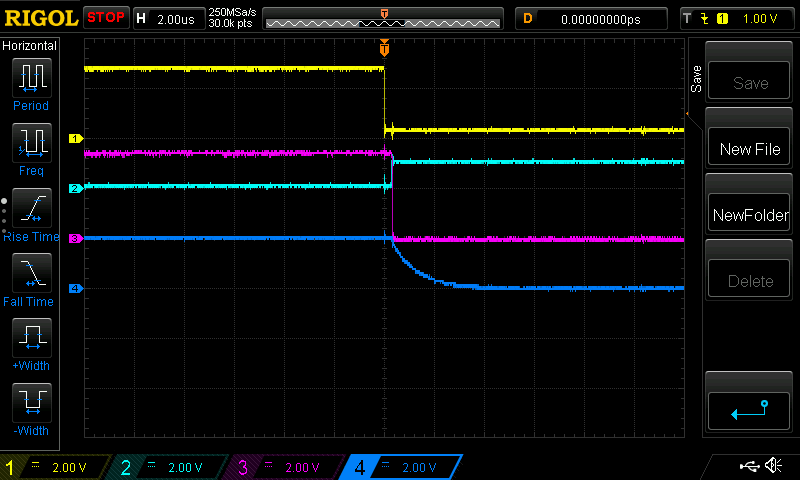Click the STOP run status indicator
The height and width of the screenshot is (480, 800).
pyautogui.click(x=106, y=18)
